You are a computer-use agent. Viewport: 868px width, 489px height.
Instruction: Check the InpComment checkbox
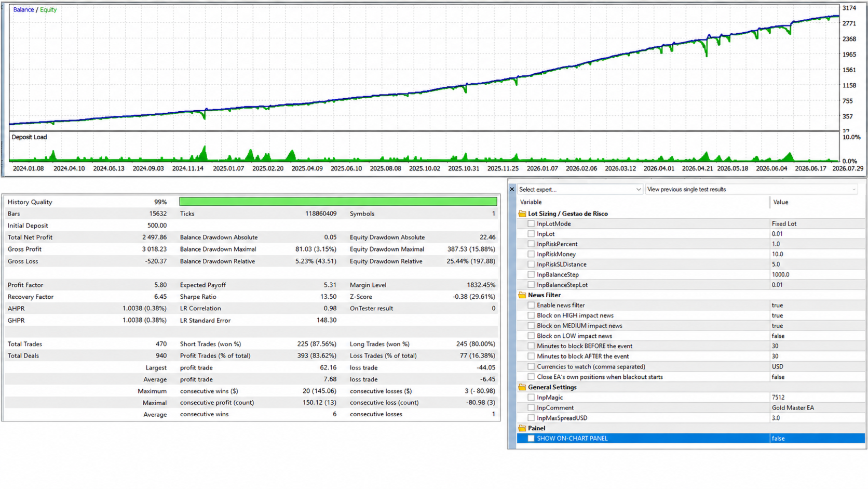[x=531, y=408]
